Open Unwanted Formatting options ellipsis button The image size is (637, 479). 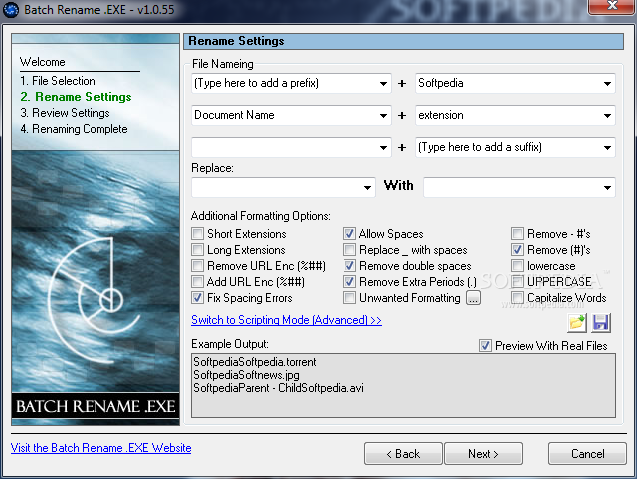[x=473, y=298]
